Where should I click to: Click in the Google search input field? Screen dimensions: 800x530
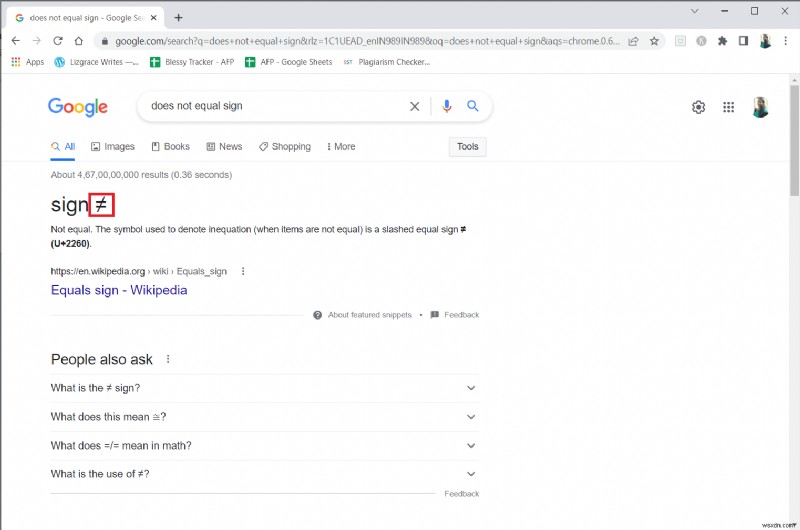coord(270,106)
